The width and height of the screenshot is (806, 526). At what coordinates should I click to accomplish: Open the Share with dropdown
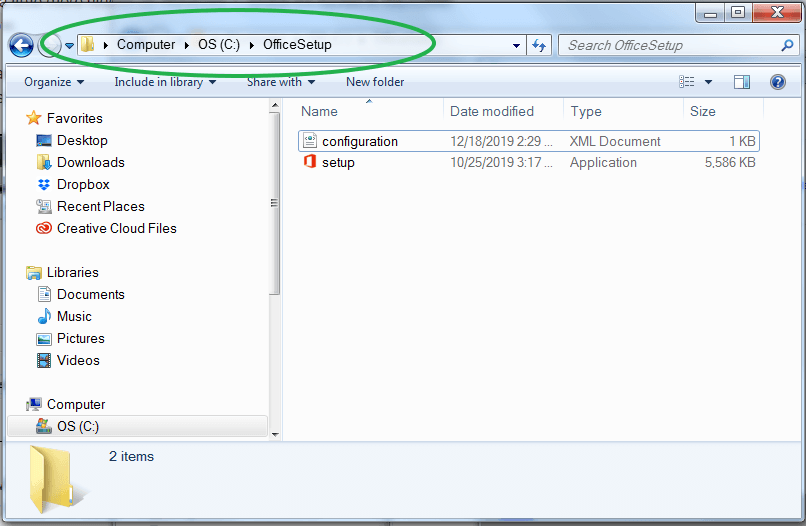(x=281, y=82)
